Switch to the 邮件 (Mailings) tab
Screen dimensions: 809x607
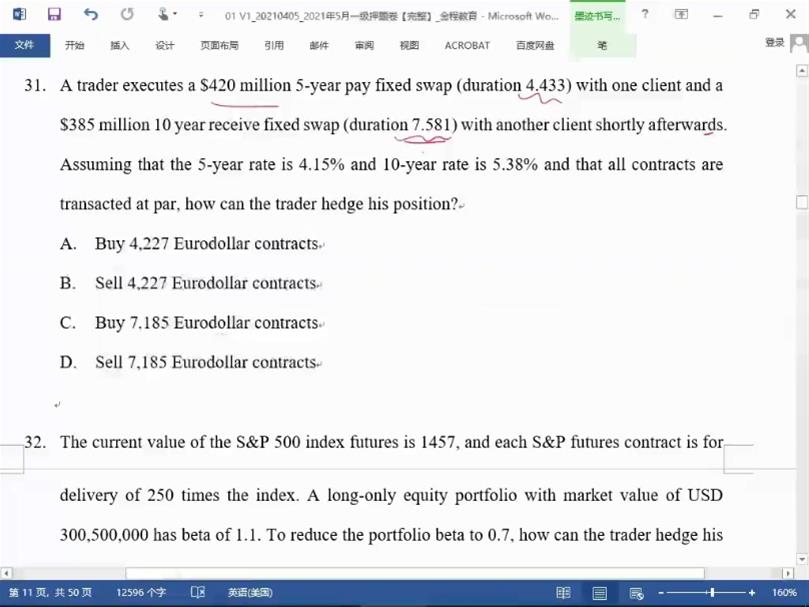point(319,45)
